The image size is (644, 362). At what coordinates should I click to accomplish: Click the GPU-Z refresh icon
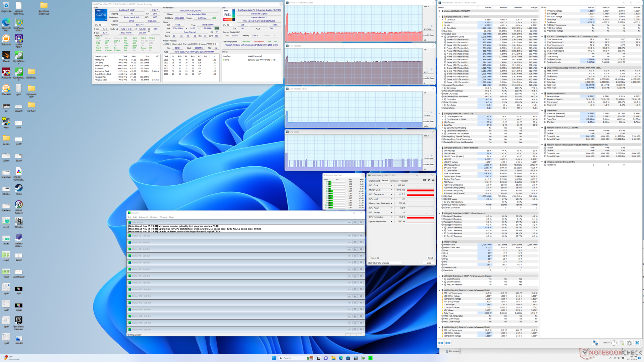429,180
